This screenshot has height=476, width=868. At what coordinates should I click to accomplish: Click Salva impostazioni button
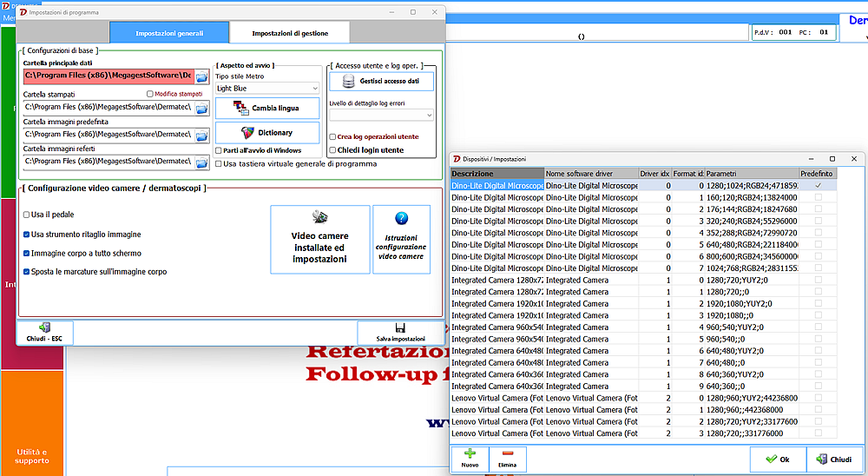pyautogui.click(x=400, y=333)
